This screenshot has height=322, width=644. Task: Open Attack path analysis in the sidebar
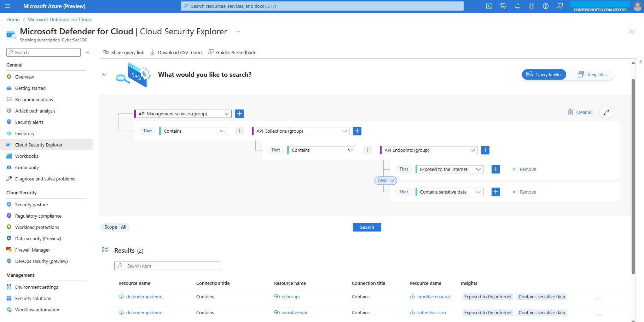(35, 110)
